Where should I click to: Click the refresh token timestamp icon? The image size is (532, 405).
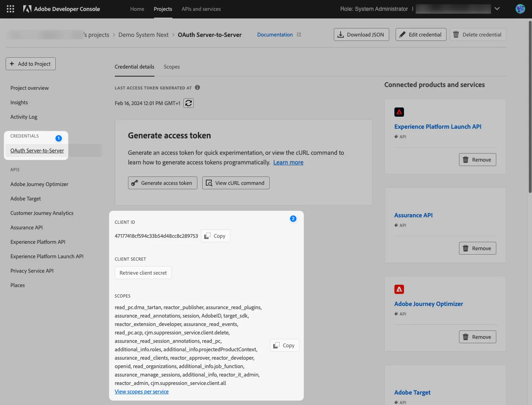(189, 103)
